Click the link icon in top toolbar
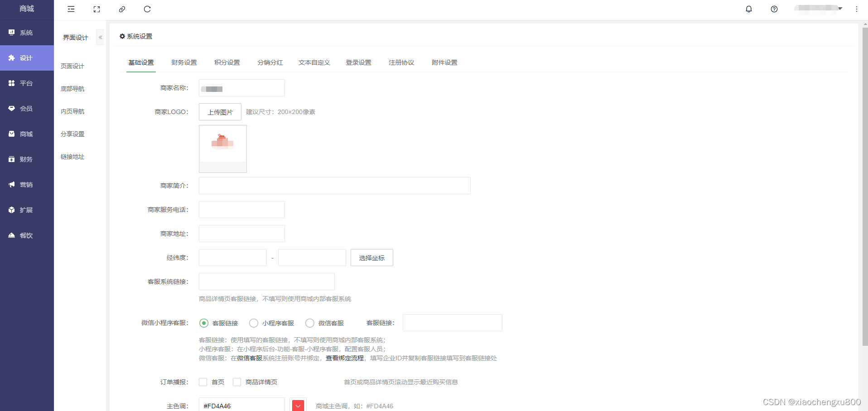868x411 pixels. [x=122, y=9]
